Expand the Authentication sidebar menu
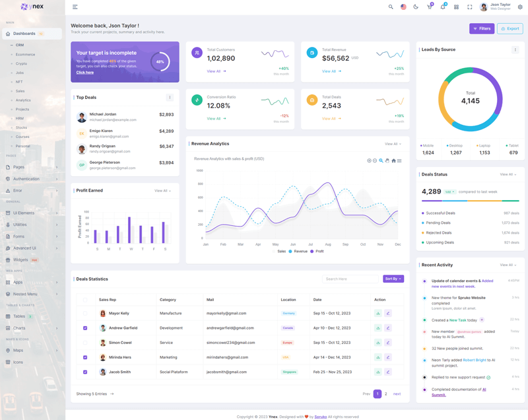 tap(32, 179)
